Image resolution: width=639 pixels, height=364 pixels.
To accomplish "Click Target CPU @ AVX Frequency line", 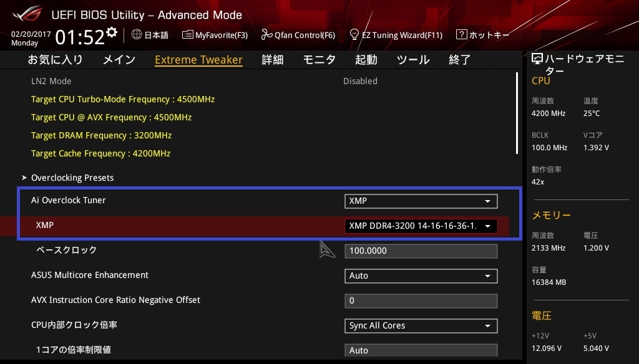I will click(x=111, y=117).
